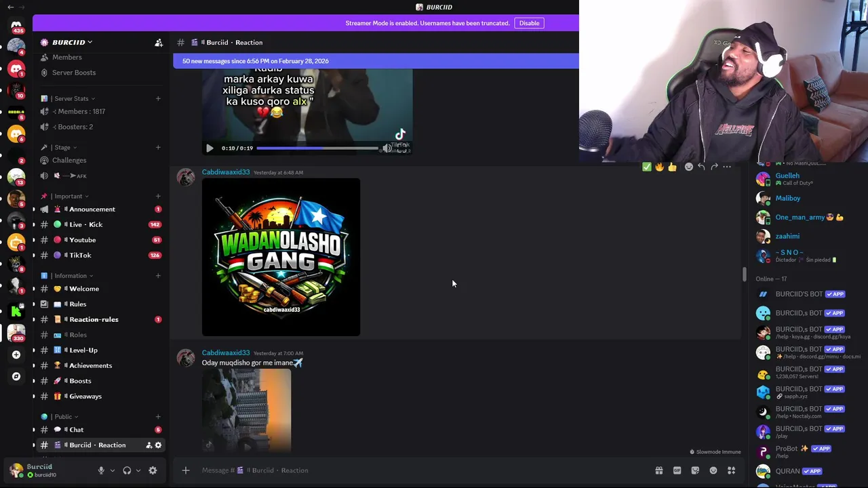Image resolution: width=868 pixels, height=488 pixels.
Task: Open Discover servers compass icon
Action: click(16, 376)
